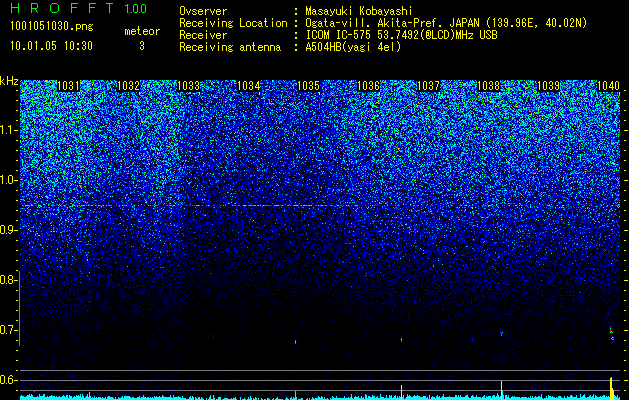Click observer name Masayuki Kobayashi
This screenshot has height=400, width=629.
[359, 11]
